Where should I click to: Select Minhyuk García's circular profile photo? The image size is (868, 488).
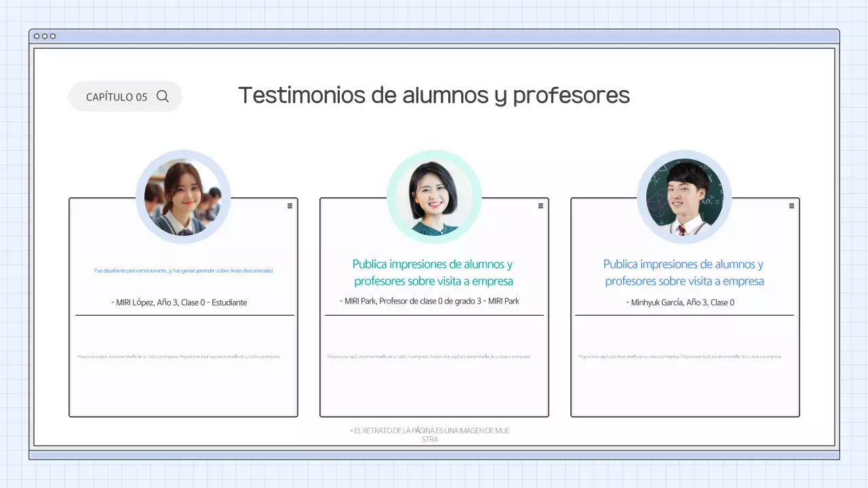pos(685,197)
